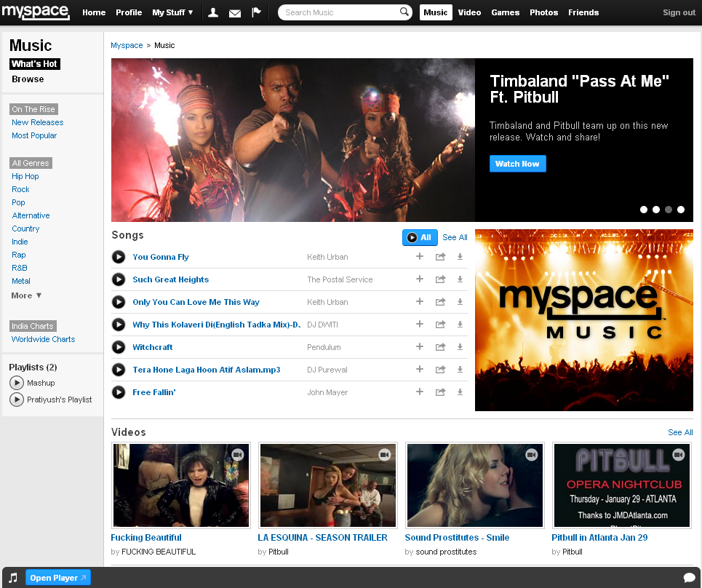702x588 pixels.
Task: Share the Why This Kolaveri Di song
Action: (x=441, y=325)
